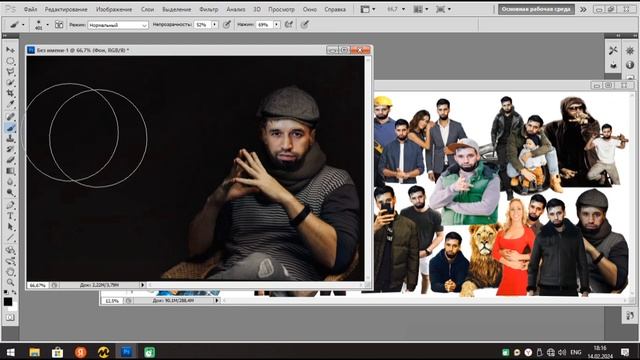Toggle tablet pressure for brush size
Screen dimensions: 640x360
304,24
